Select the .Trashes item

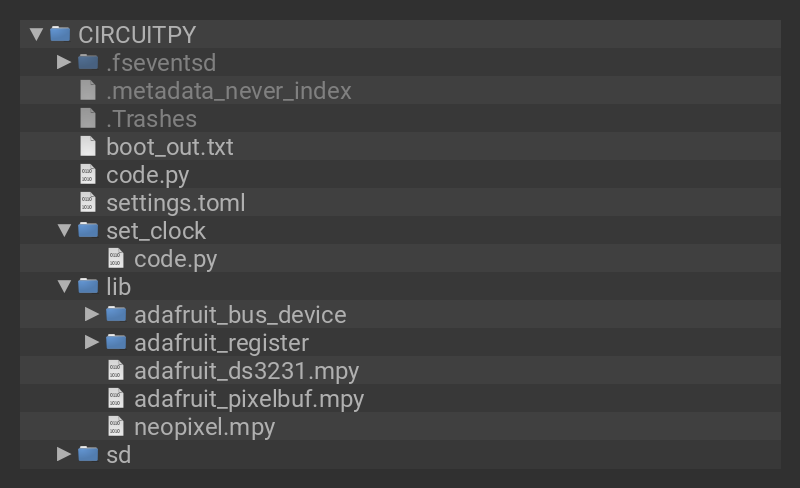[x=151, y=118]
